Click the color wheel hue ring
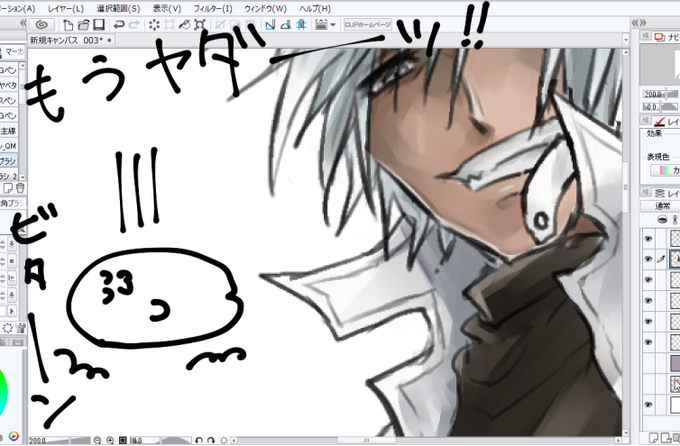 coord(4,392)
